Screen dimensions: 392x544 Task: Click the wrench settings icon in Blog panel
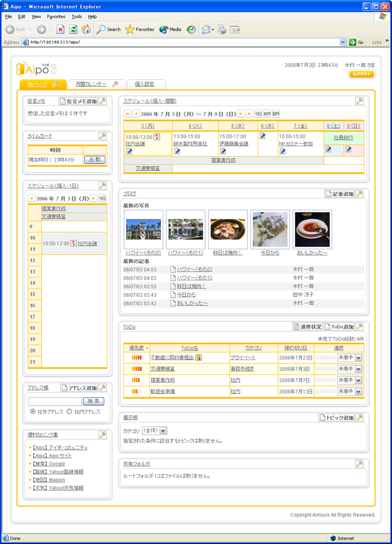(359, 194)
